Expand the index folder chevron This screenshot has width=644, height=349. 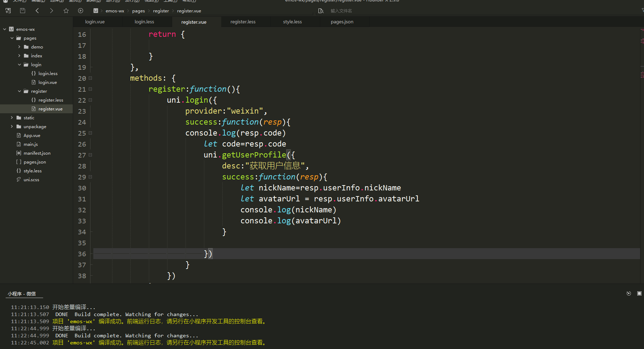click(19, 56)
